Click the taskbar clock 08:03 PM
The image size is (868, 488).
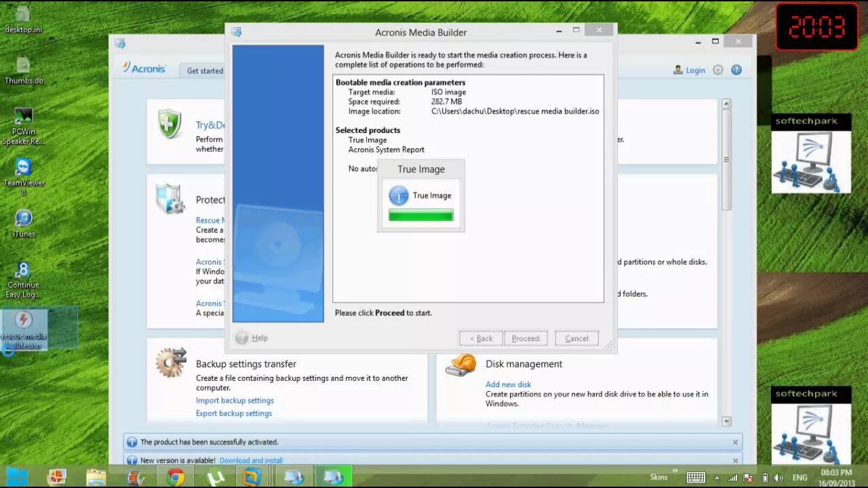point(836,477)
